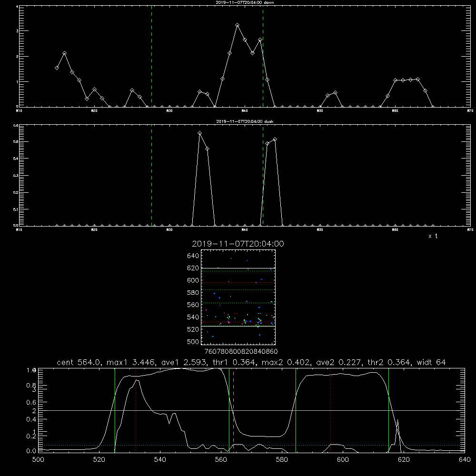The image size is (476, 476).
Task: Click the leftmost diamond data point in the dawn plot
Action: tap(57, 68)
